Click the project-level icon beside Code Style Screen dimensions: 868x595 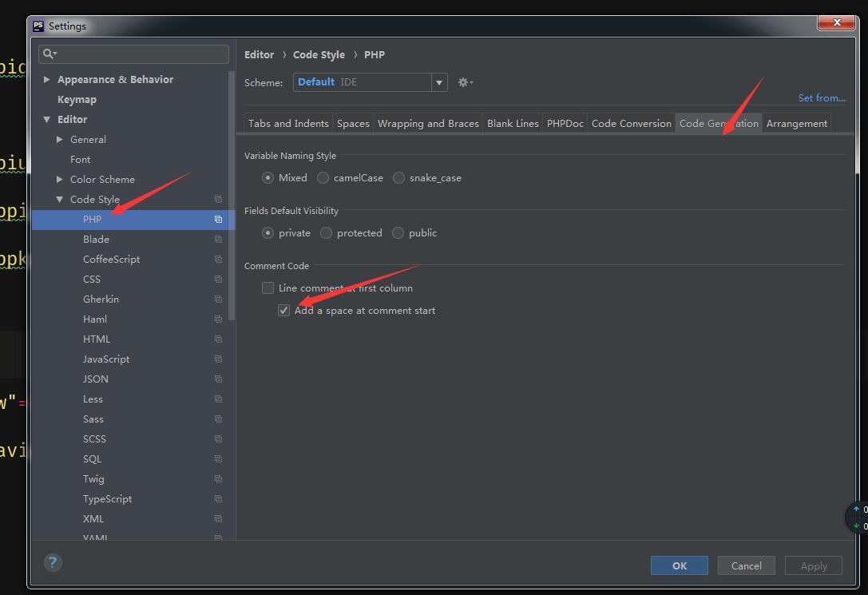tap(219, 199)
